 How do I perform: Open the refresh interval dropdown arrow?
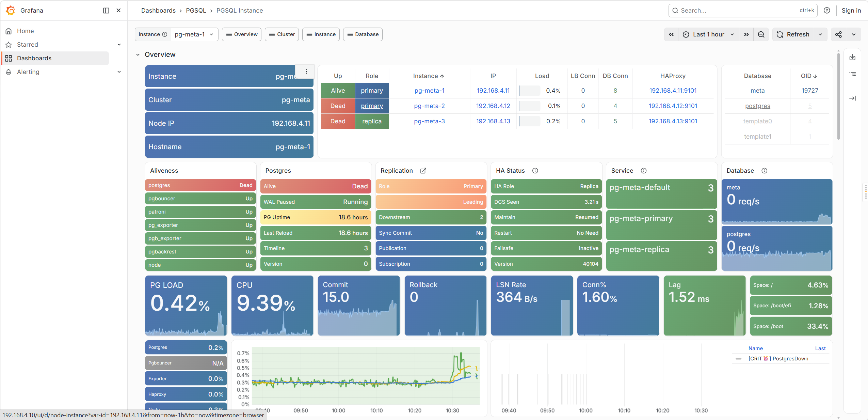820,34
